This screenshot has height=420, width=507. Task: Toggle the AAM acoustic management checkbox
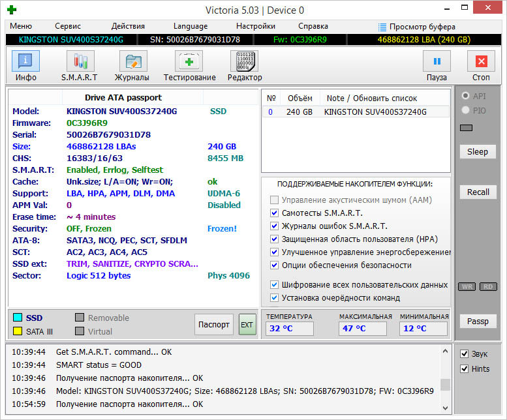pos(274,200)
